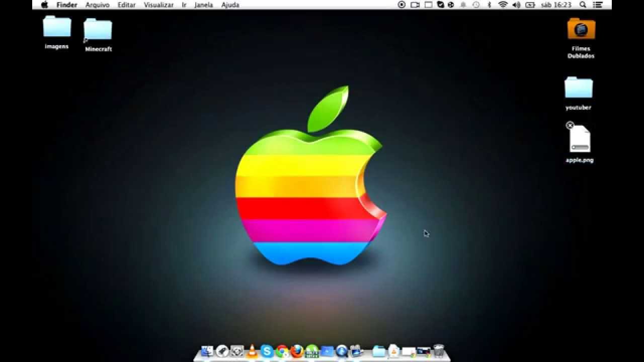The image size is (644, 362).
Task: Open the Ajuda menu
Action: tap(230, 5)
